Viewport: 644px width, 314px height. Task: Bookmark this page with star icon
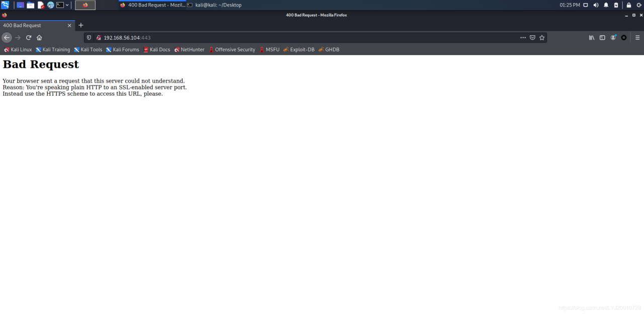(x=542, y=37)
